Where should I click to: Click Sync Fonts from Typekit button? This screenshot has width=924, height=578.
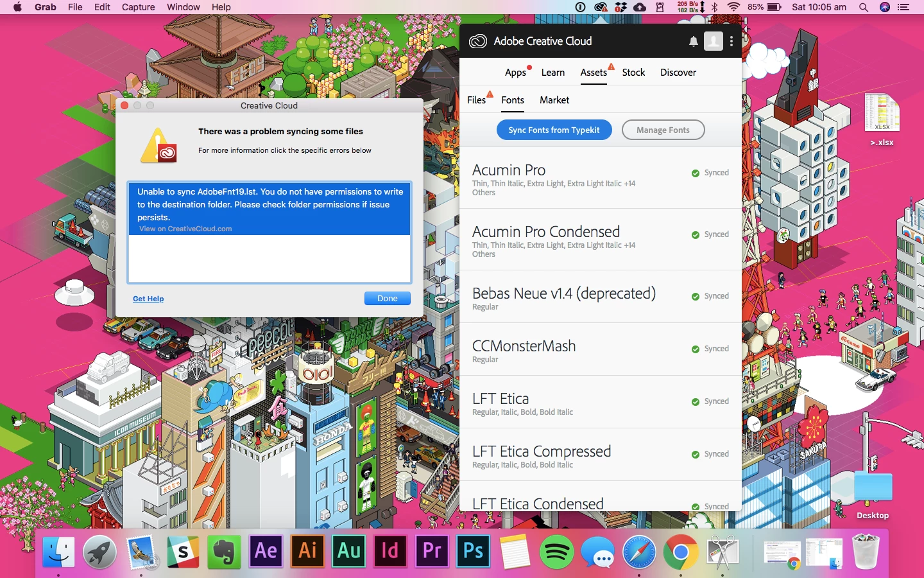554,130
